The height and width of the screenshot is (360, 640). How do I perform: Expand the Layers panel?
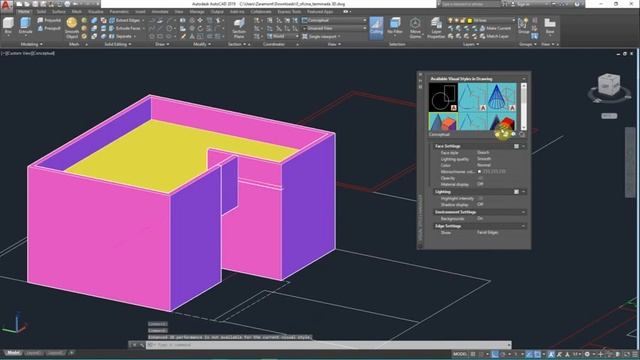coord(471,44)
